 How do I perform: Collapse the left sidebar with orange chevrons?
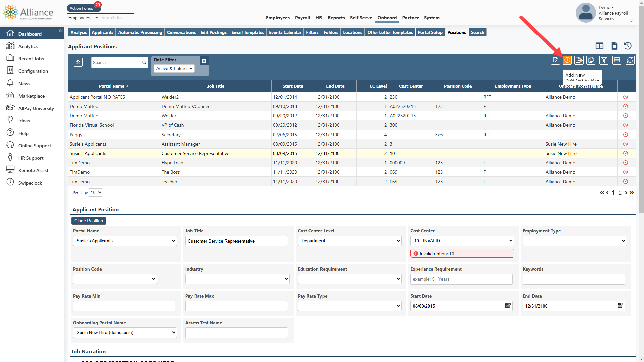(x=61, y=31)
